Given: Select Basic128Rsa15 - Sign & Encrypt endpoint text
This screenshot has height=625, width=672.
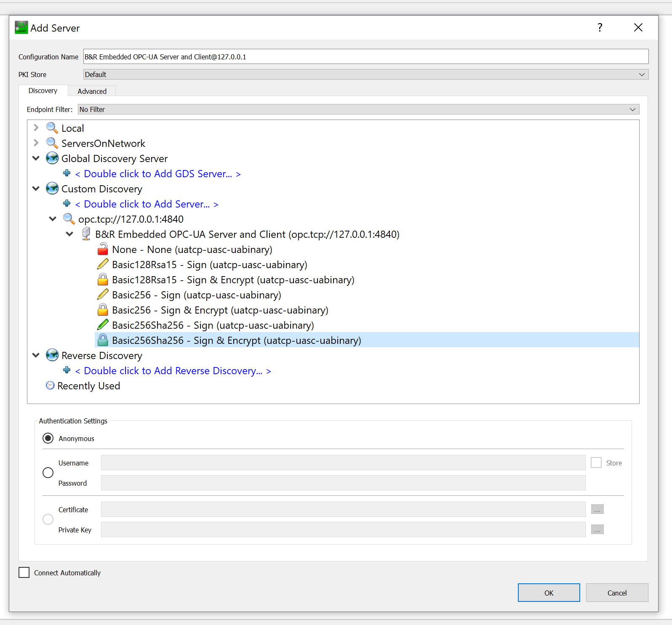Looking at the screenshot, I should [233, 280].
